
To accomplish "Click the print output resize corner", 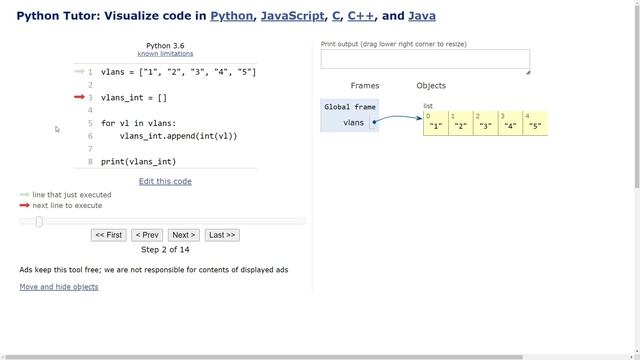I will pyautogui.click(x=528, y=72).
